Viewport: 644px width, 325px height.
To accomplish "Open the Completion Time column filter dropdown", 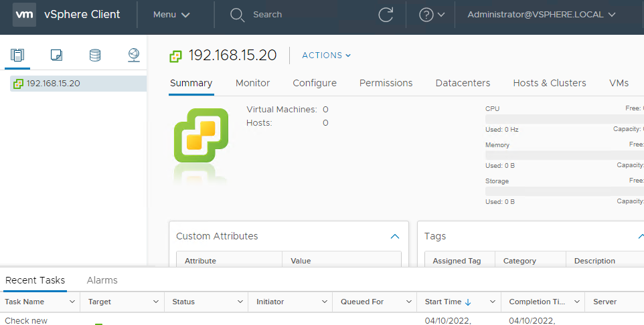I will pos(576,302).
